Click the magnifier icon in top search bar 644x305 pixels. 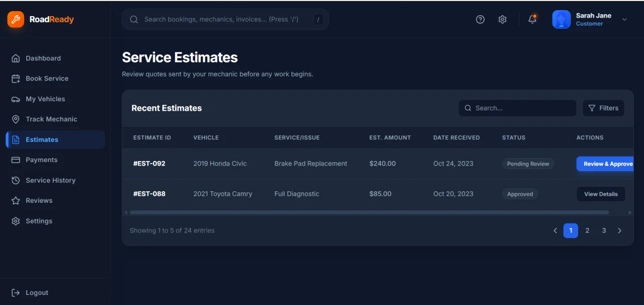(134, 19)
